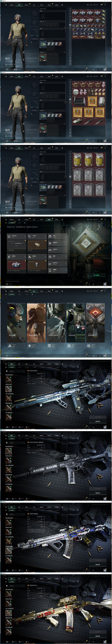Click department icon below the headset soldier card

10,346
